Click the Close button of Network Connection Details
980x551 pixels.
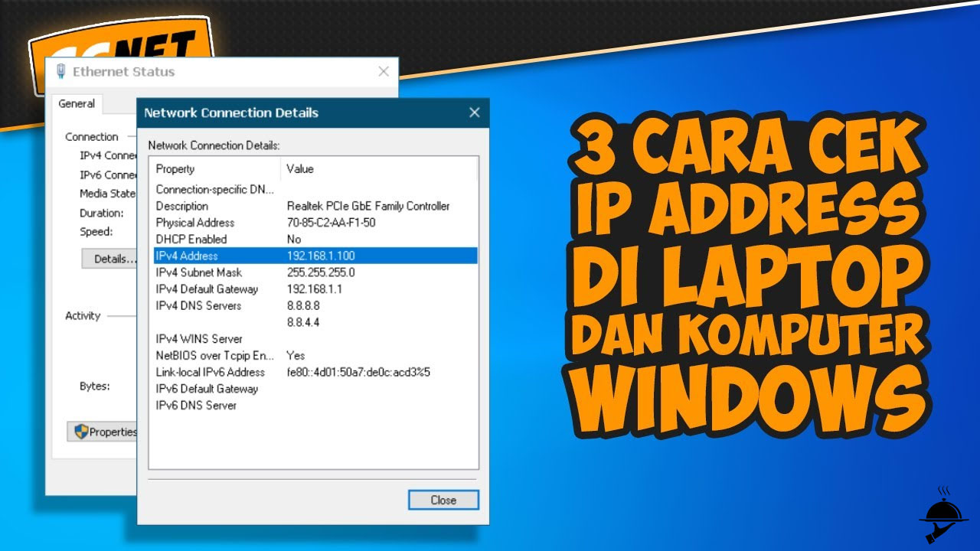click(443, 500)
